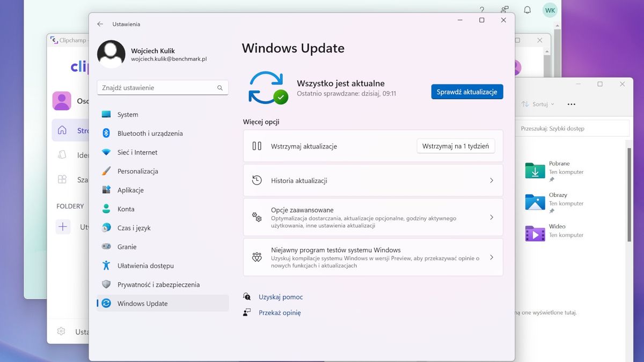Click the Prywatność i zabezpieczenia shield icon
Image resolution: width=644 pixels, height=362 pixels.
point(106,284)
